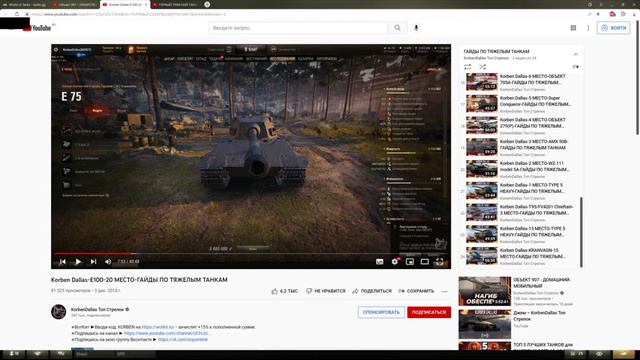Seek on the video progress bar

pos(251,253)
